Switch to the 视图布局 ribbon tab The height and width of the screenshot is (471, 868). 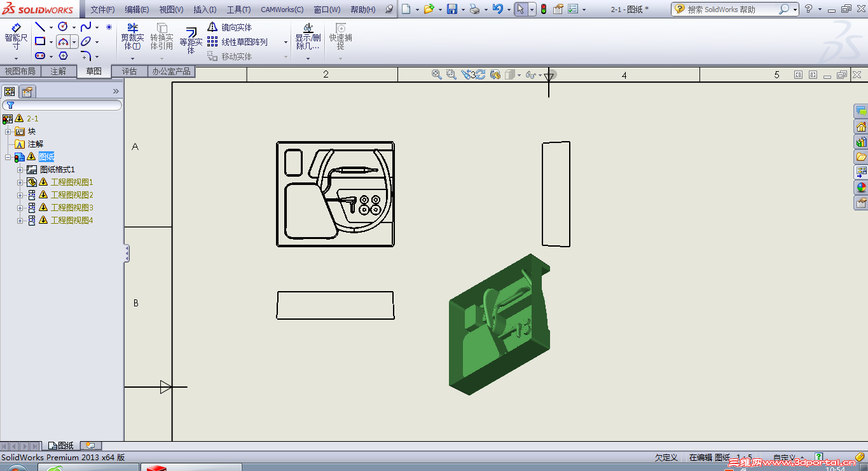click(20, 71)
